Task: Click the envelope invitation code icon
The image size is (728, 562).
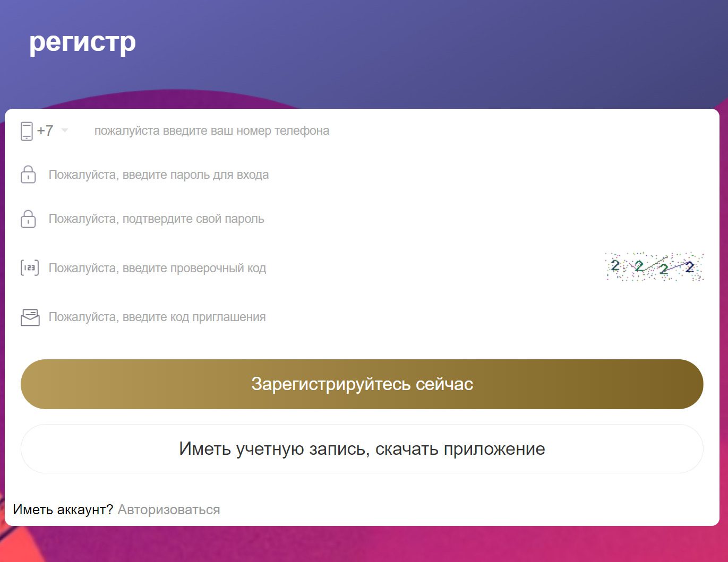Action: click(x=30, y=317)
